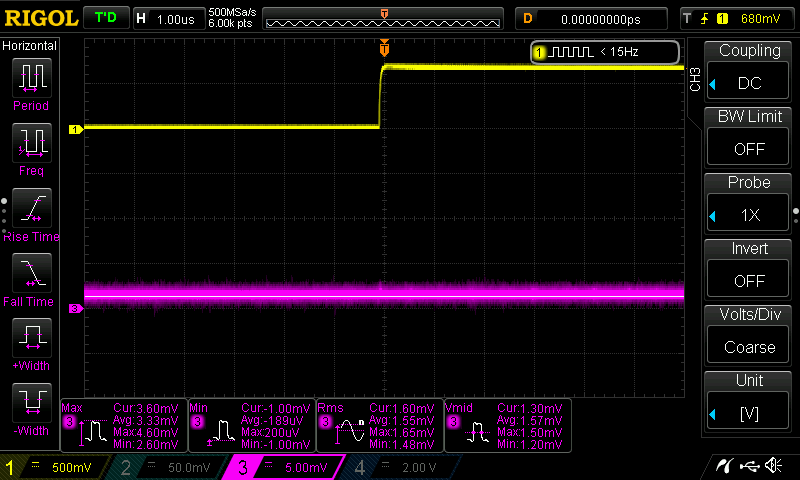This screenshot has height=480, width=800.
Task: Choose the Fall Time measurement icon
Action: click(31, 274)
